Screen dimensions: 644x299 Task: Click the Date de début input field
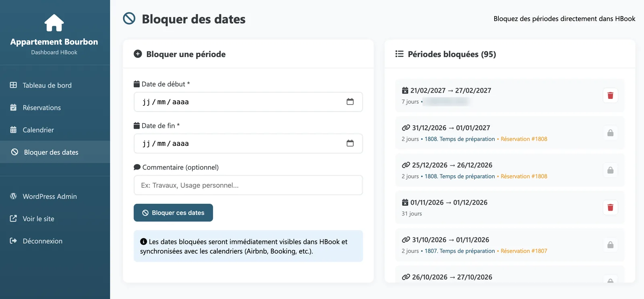point(248,102)
